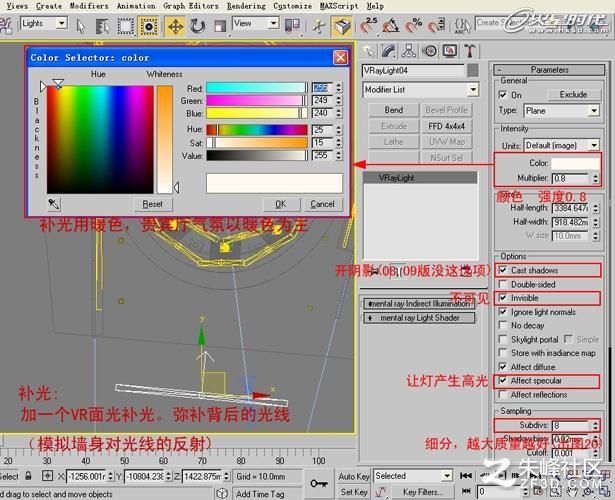615x500 pixels.
Task: Select VRayLight in the modifier stack
Action: (420, 178)
